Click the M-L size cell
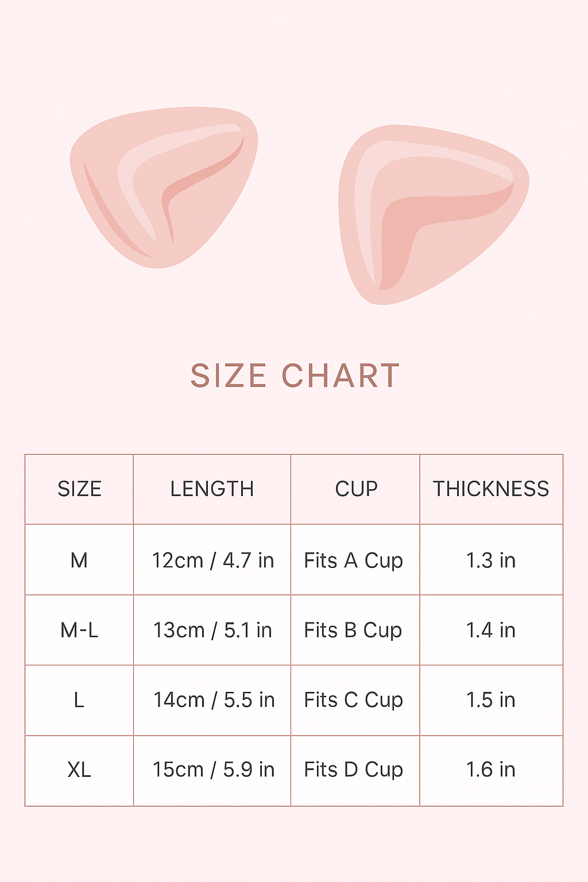This screenshot has height=882, width=588. click(79, 630)
